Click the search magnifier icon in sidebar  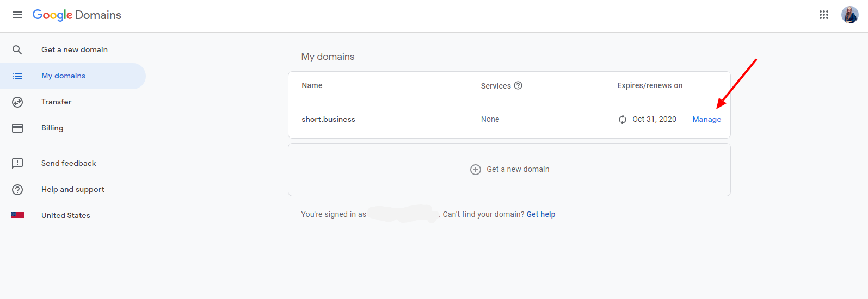click(x=17, y=49)
